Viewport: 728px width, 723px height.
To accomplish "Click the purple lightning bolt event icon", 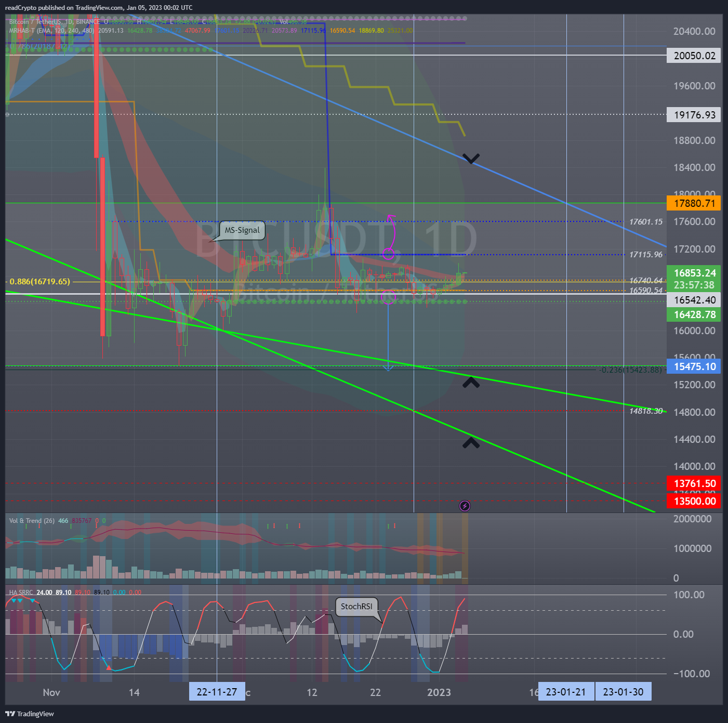I will pos(465,506).
